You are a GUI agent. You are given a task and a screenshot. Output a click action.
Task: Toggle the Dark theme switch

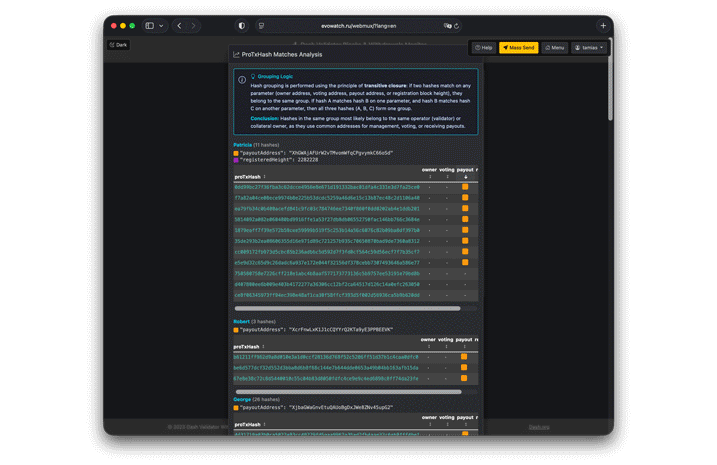click(x=118, y=45)
